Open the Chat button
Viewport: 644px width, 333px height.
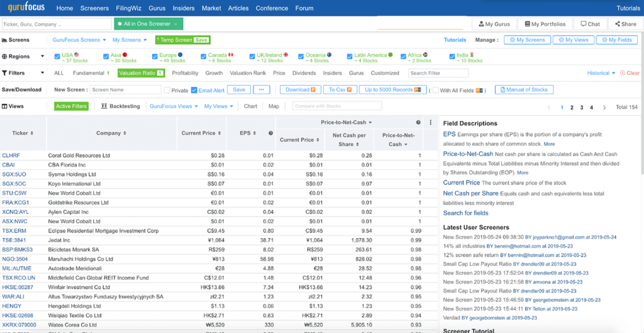pos(590,25)
